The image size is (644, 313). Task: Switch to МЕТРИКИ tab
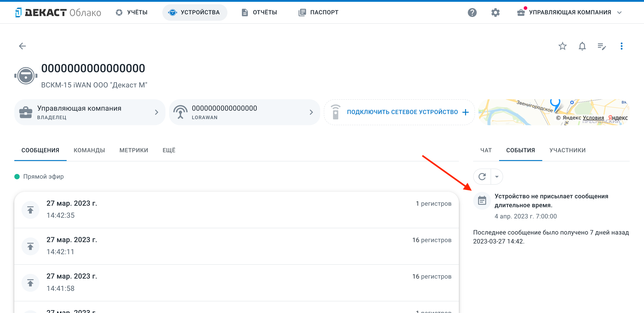point(134,150)
